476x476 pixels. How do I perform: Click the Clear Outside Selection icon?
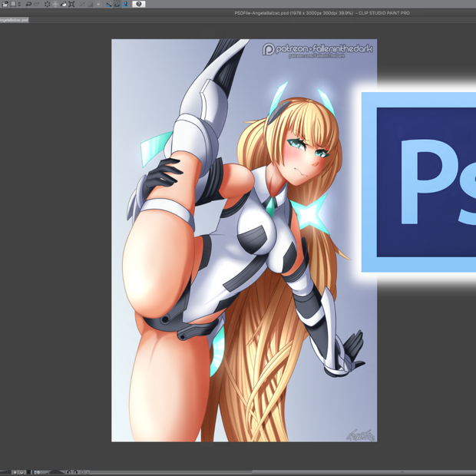pos(55,4)
